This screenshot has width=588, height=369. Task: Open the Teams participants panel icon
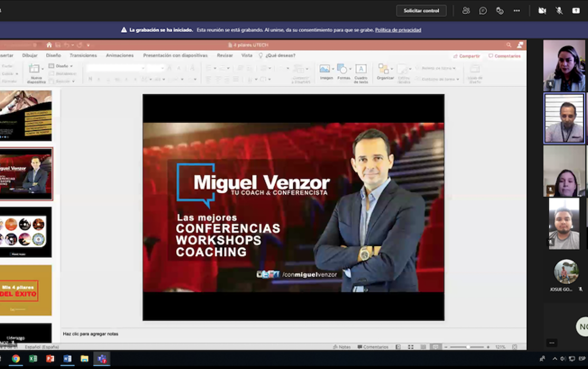point(466,11)
